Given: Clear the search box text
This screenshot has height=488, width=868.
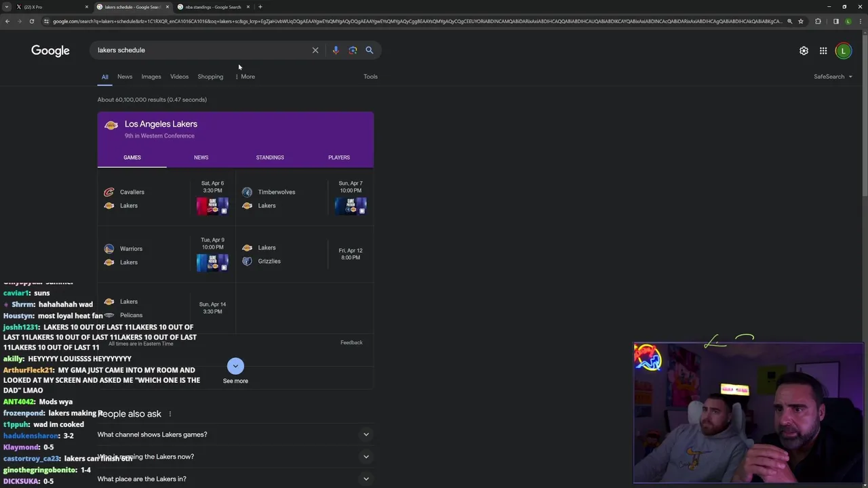Looking at the screenshot, I should click(x=315, y=50).
